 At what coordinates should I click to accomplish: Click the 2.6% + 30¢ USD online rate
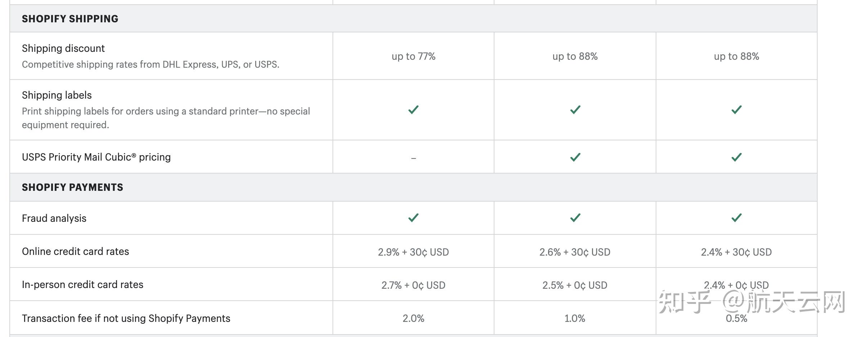(575, 252)
